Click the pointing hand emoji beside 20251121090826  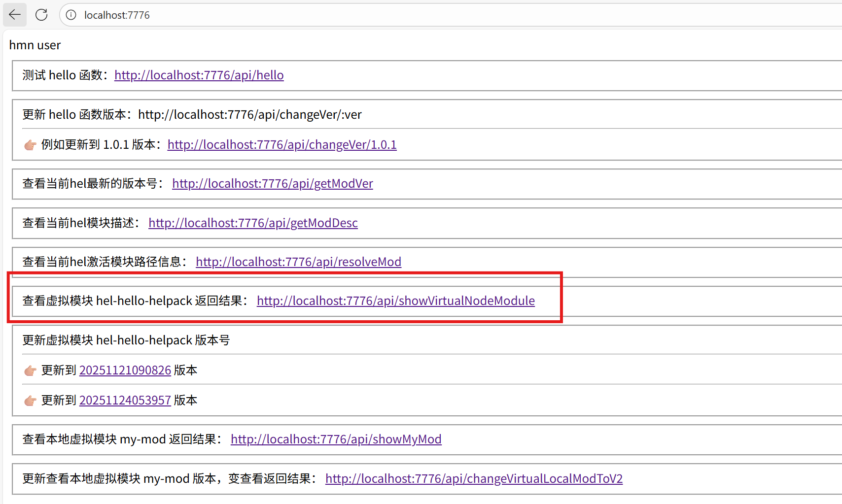pos(30,370)
